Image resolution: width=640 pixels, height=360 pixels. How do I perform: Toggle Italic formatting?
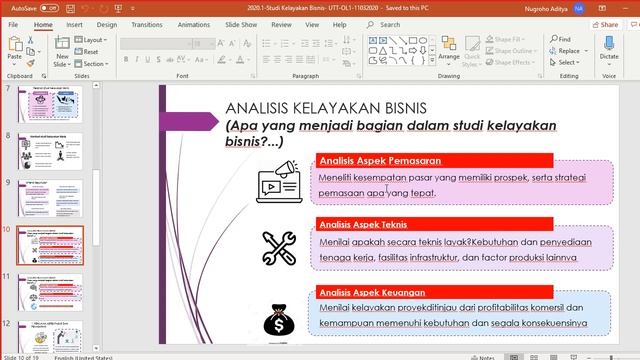click(137, 60)
